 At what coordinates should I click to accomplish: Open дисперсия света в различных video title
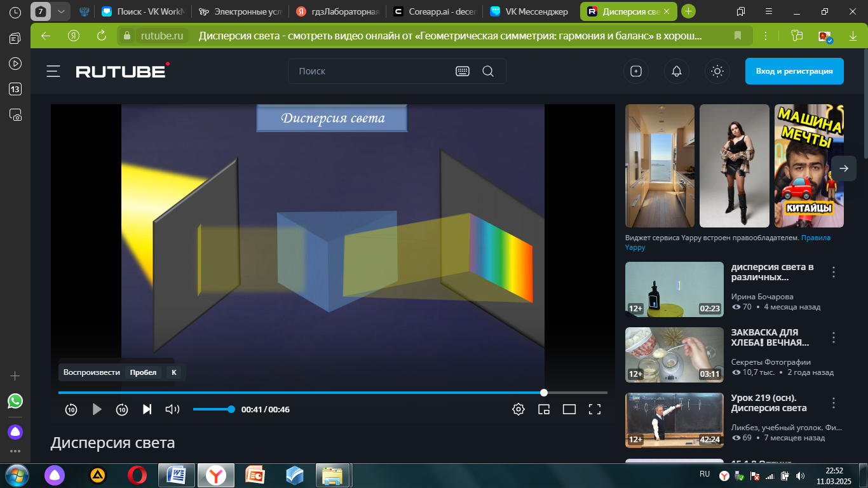point(772,272)
